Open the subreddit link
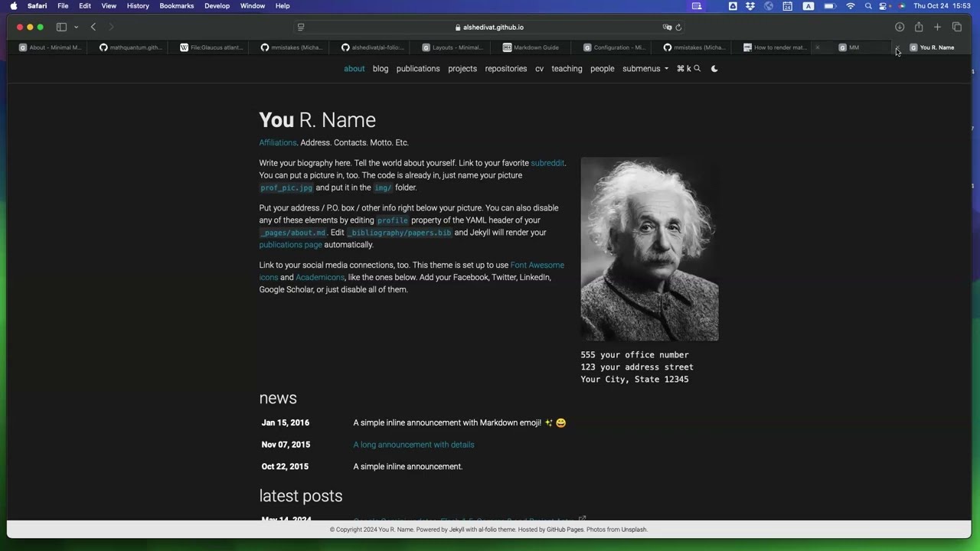The width and height of the screenshot is (980, 551). pyautogui.click(x=547, y=163)
